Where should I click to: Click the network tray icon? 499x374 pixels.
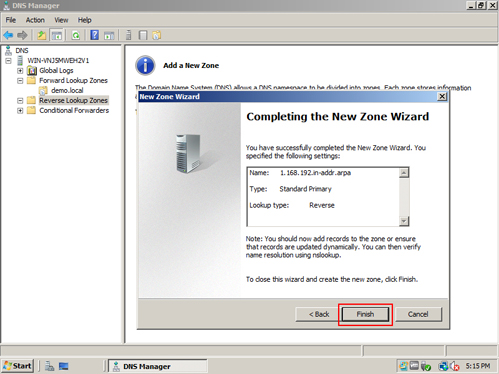(x=443, y=366)
